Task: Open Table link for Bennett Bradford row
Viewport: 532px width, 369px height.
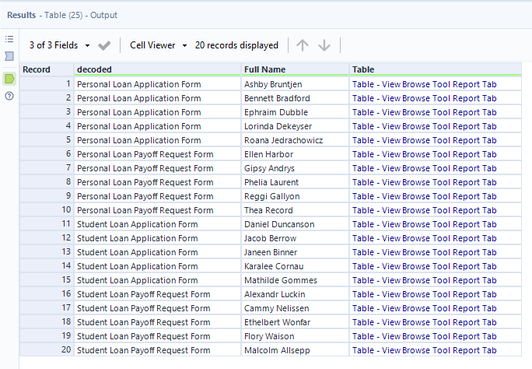Action: pyautogui.click(x=424, y=98)
